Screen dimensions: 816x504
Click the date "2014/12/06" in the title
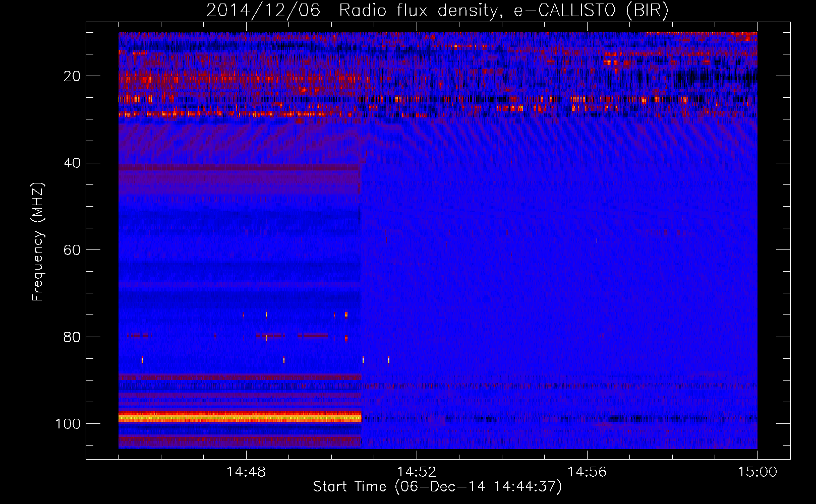tap(263, 11)
